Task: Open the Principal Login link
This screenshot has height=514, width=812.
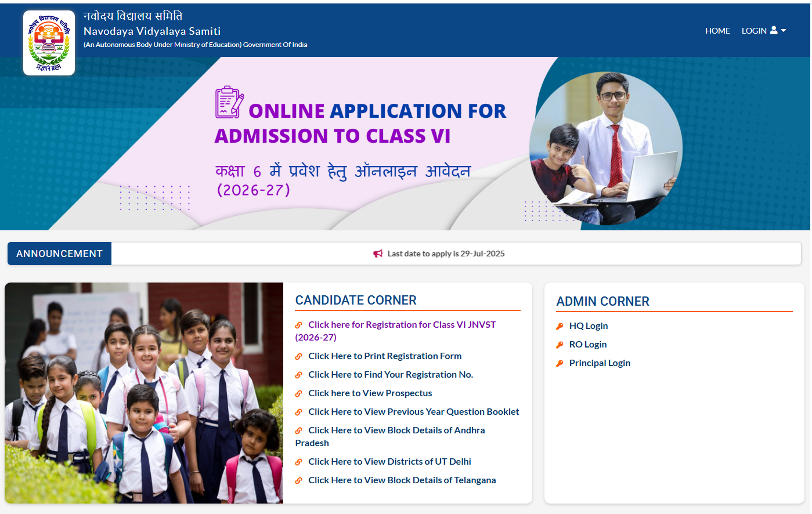Action: (x=600, y=363)
